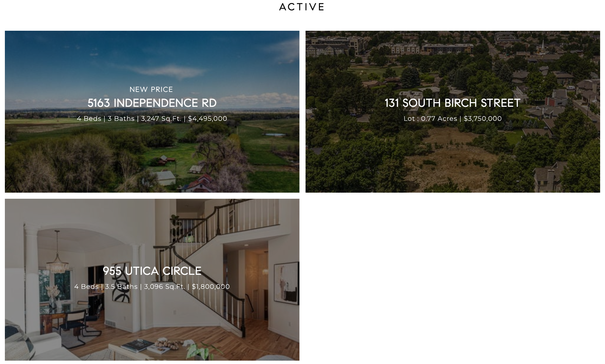The image size is (605, 364).
Task: Click the 3.5 Baths text on Utica listing
Action: (x=121, y=287)
